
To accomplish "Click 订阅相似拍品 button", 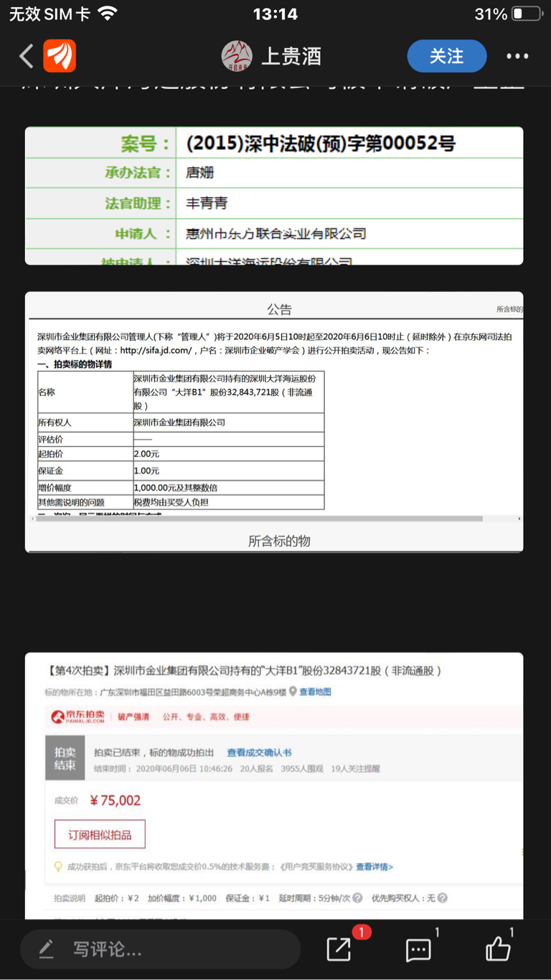I will pos(100,834).
